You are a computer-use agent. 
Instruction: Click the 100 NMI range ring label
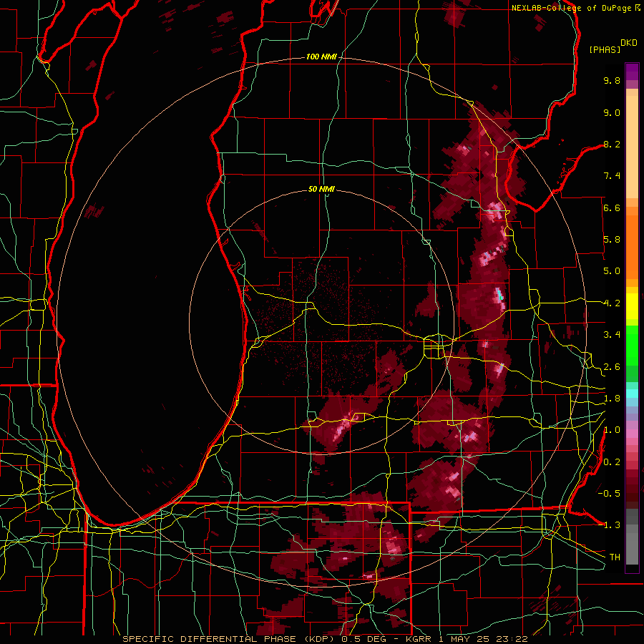[321, 57]
